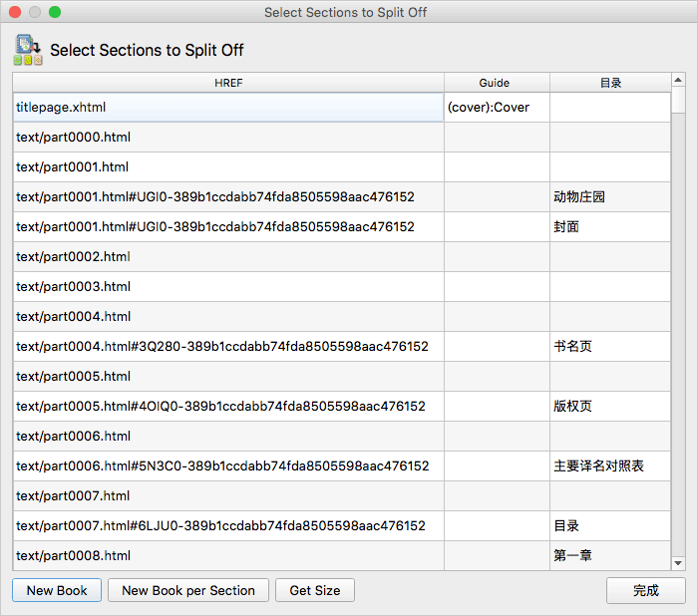Click the Get Size button

click(x=314, y=590)
